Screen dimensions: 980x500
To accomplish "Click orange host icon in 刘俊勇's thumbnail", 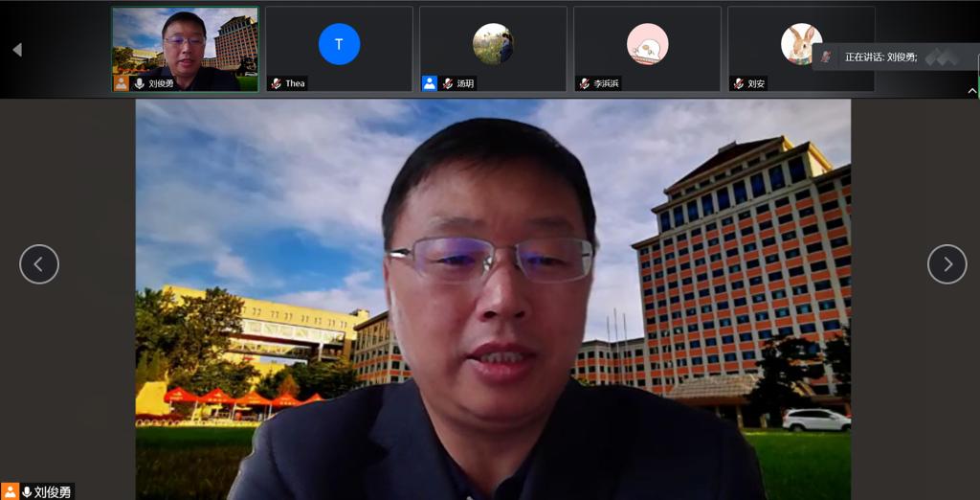I will pyautogui.click(x=122, y=83).
